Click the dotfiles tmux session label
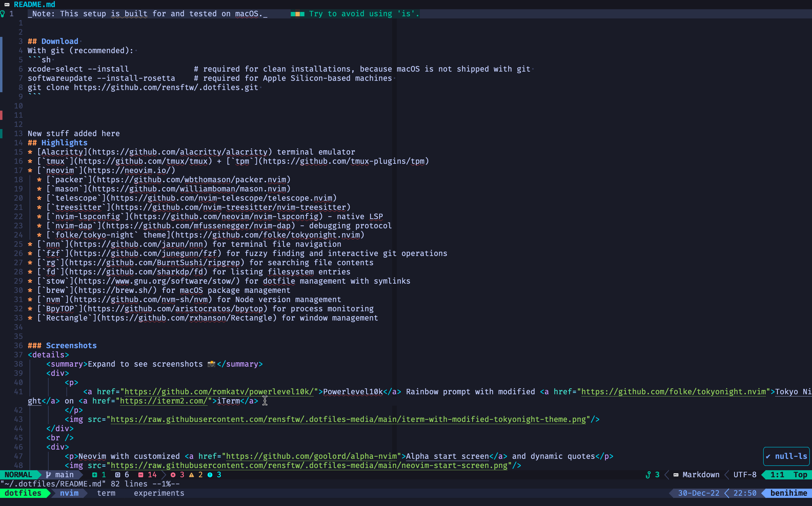 pyautogui.click(x=23, y=493)
